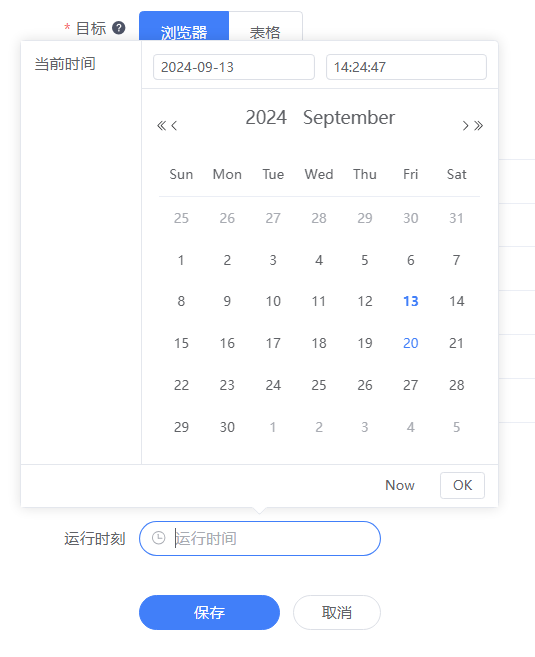Click the date input showing 2024-09-13
Screen dimensions: 535x657
(234, 67)
